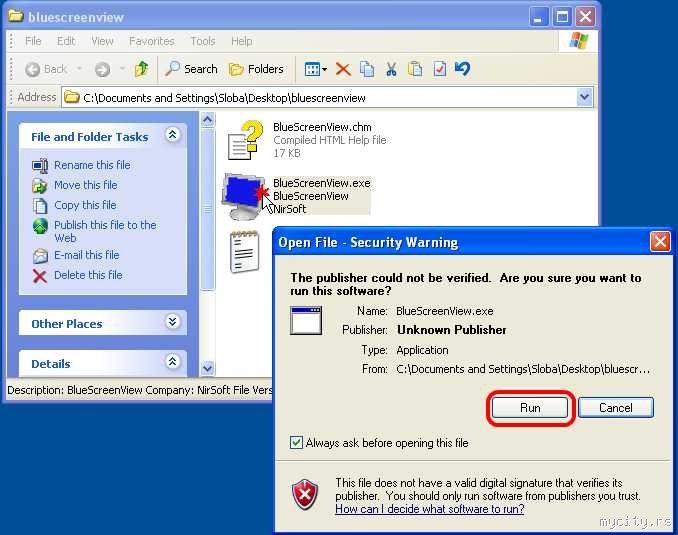Click the Back arrow icon in Explorer toolbar
678x535 pixels.
32,69
